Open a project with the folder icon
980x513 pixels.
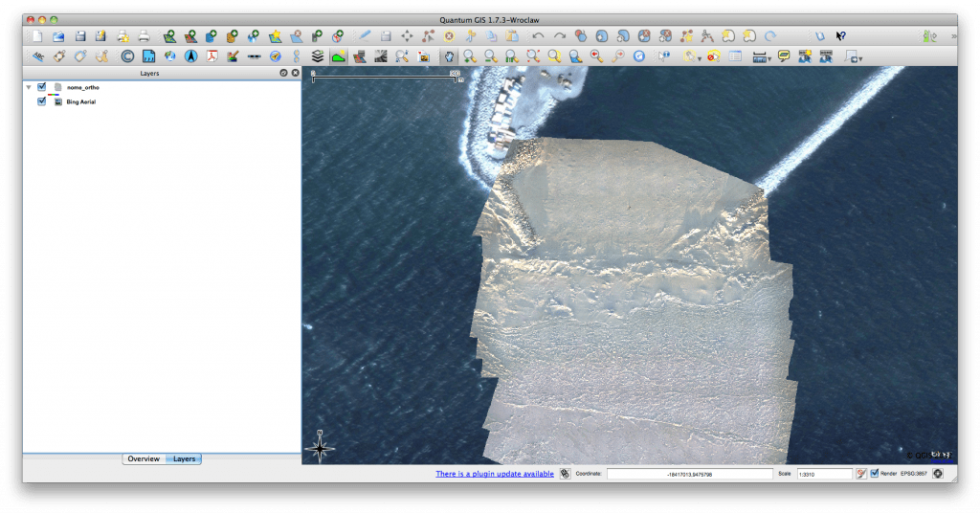(58, 36)
